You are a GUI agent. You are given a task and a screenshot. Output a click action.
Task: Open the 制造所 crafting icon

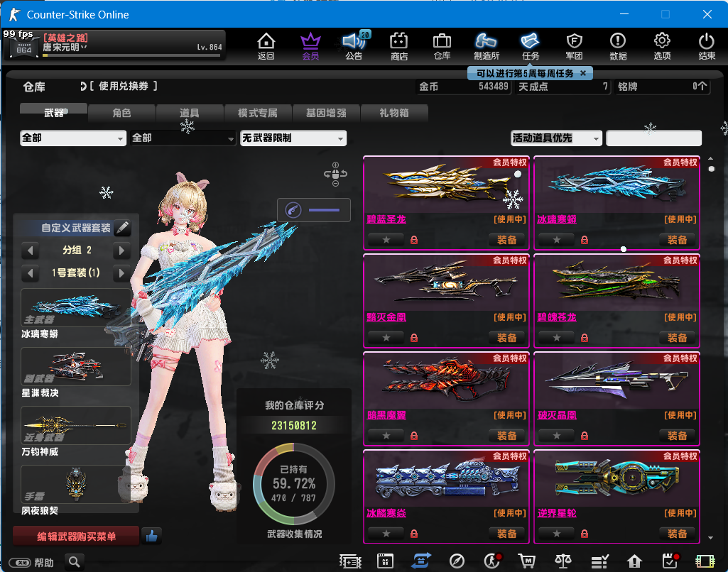[x=487, y=46]
